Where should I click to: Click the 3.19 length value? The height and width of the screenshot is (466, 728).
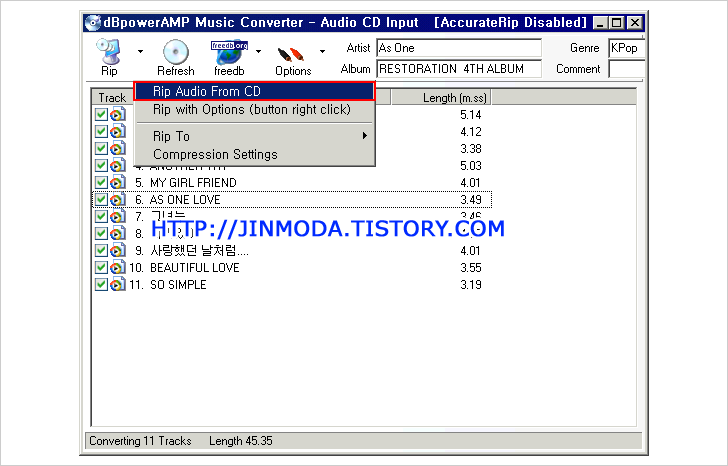(471, 285)
